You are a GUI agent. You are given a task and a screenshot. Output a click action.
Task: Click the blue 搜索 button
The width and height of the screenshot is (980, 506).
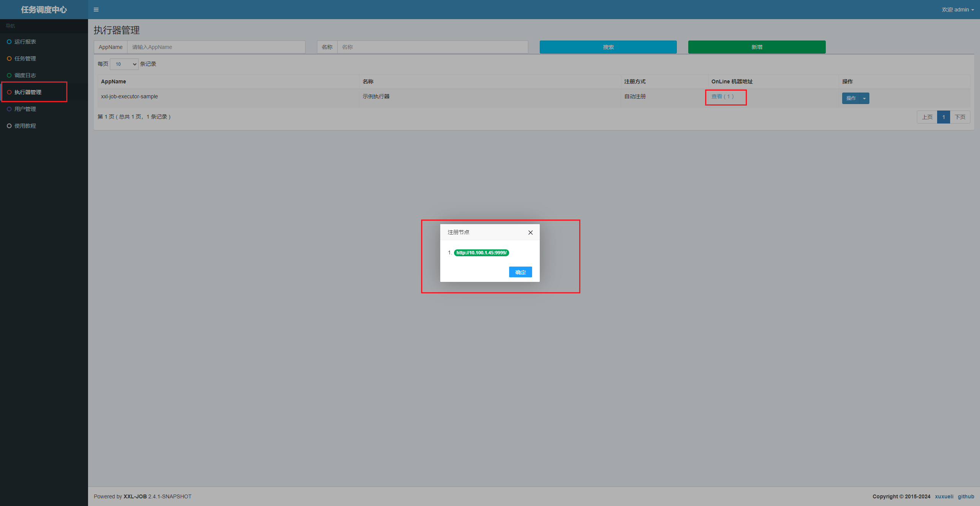click(x=608, y=47)
